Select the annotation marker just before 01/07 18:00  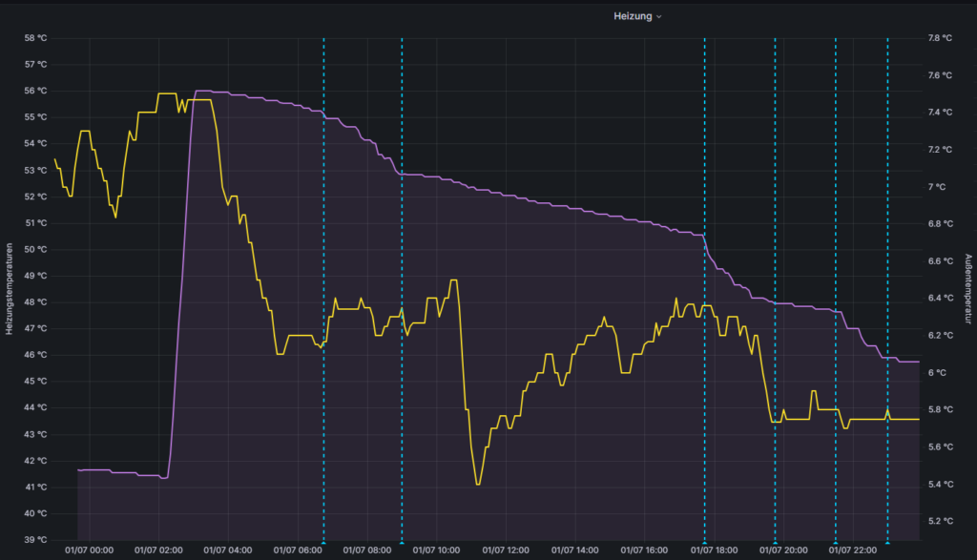pyautogui.click(x=705, y=543)
